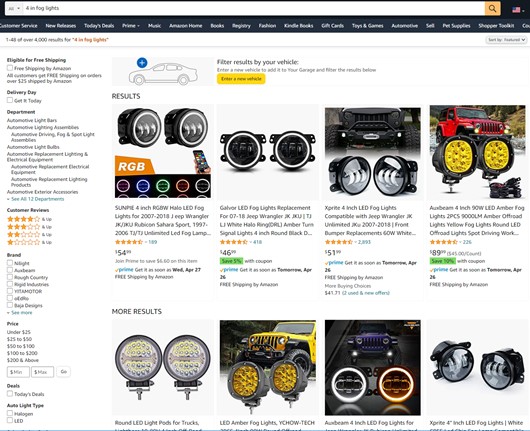The width and height of the screenshot is (530, 431).
Task: Check Free Shipping by Amazon
Action: (x=10, y=68)
